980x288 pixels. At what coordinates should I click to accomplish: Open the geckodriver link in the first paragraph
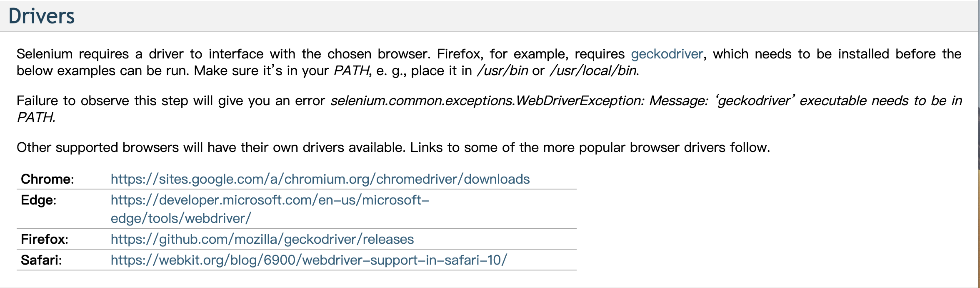tap(667, 54)
